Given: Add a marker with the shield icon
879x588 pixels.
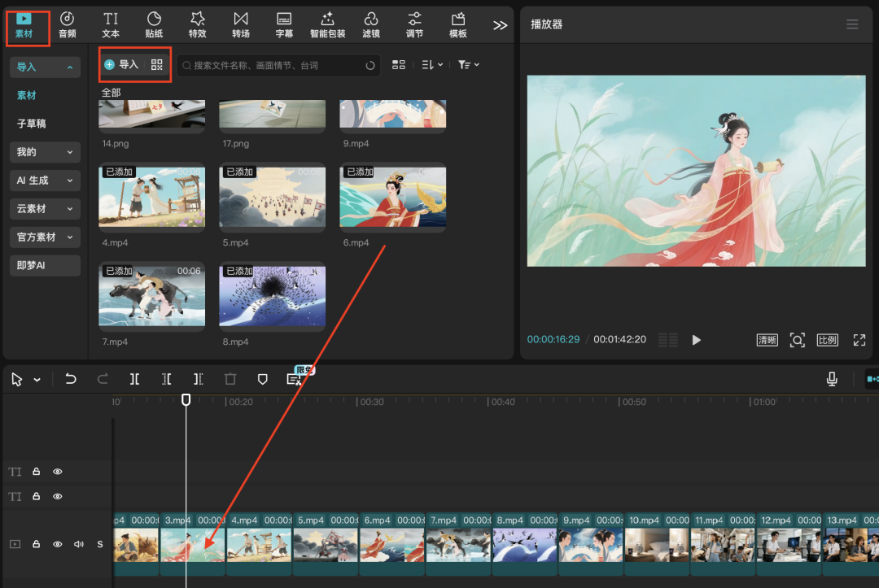Looking at the screenshot, I should [262, 379].
